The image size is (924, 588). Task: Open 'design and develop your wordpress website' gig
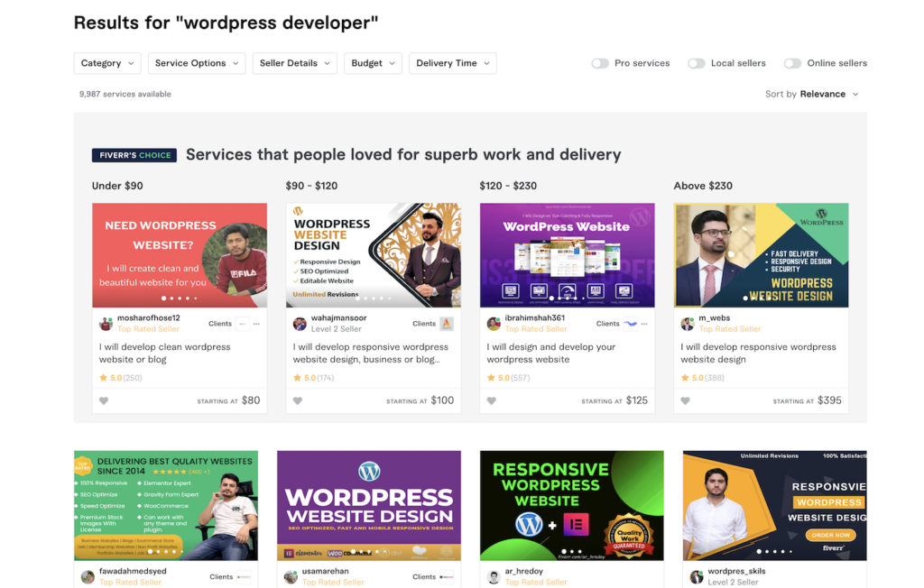point(551,353)
